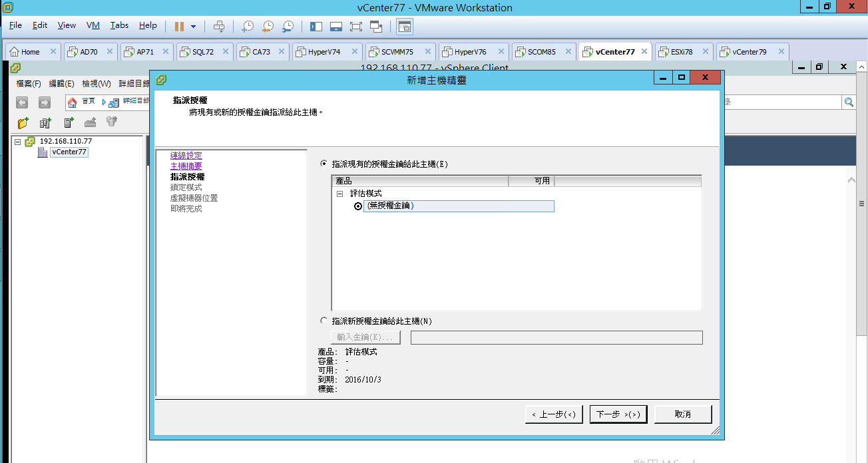
Task: Select the (無授權金鑰) license radio entry
Action: (x=358, y=206)
